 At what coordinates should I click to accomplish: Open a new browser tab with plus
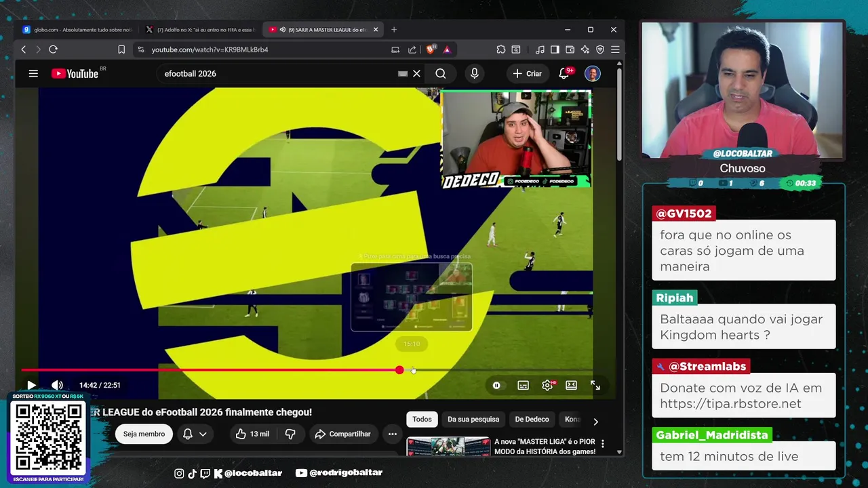394,30
